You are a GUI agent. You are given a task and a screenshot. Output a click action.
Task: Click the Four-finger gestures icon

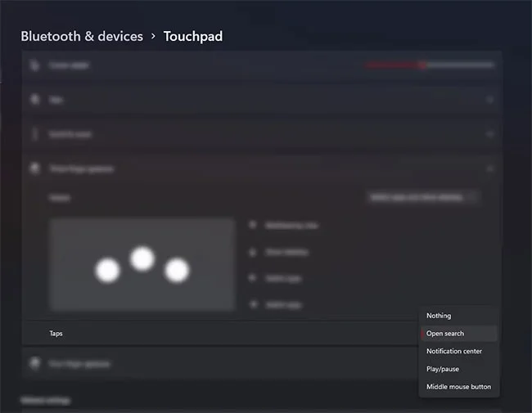(34, 363)
